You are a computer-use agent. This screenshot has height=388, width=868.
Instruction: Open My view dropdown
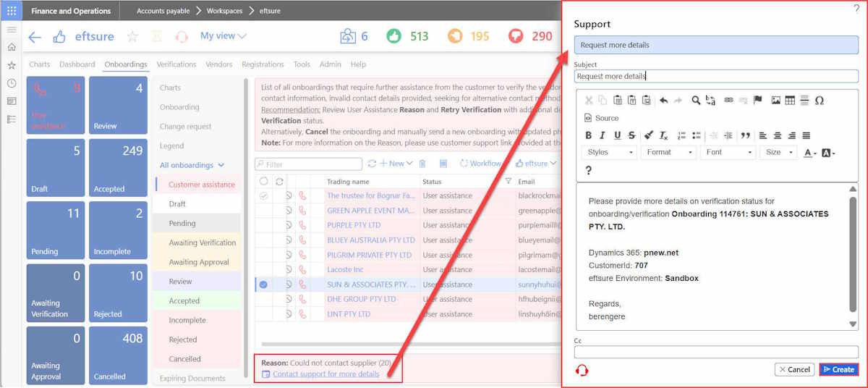pos(223,36)
